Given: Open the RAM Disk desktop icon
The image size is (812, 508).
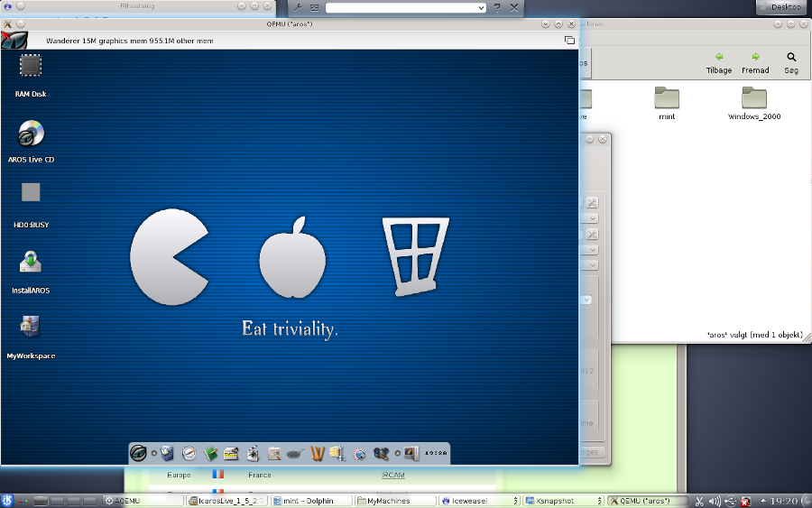Looking at the screenshot, I should pyautogui.click(x=31, y=69).
